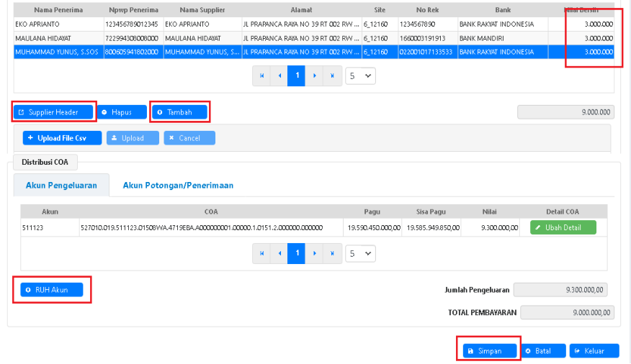Edit COA with Ubah Detail button
This screenshot has width=631, height=364.
tap(563, 227)
